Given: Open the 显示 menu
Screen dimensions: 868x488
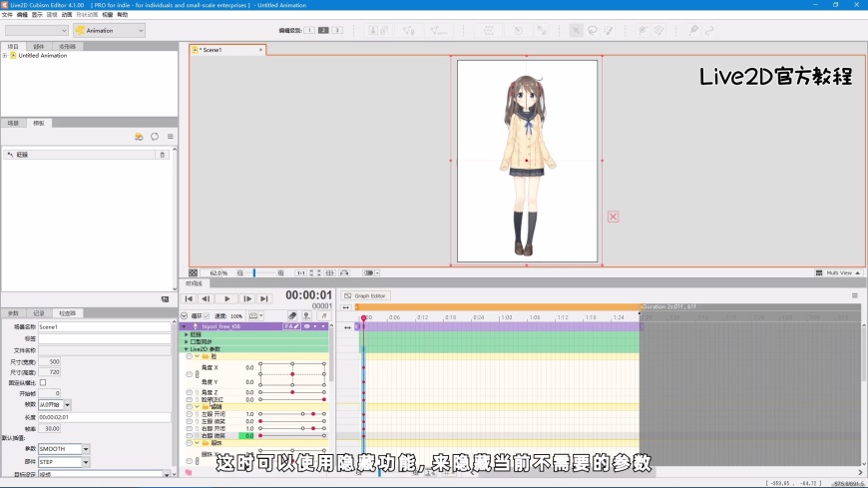Looking at the screenshot, I should (37, 15).
